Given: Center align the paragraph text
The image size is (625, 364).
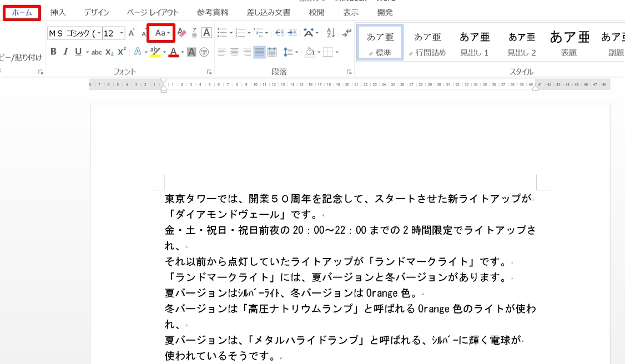Looking at the screenshot, I should click(x=234, y=52).
